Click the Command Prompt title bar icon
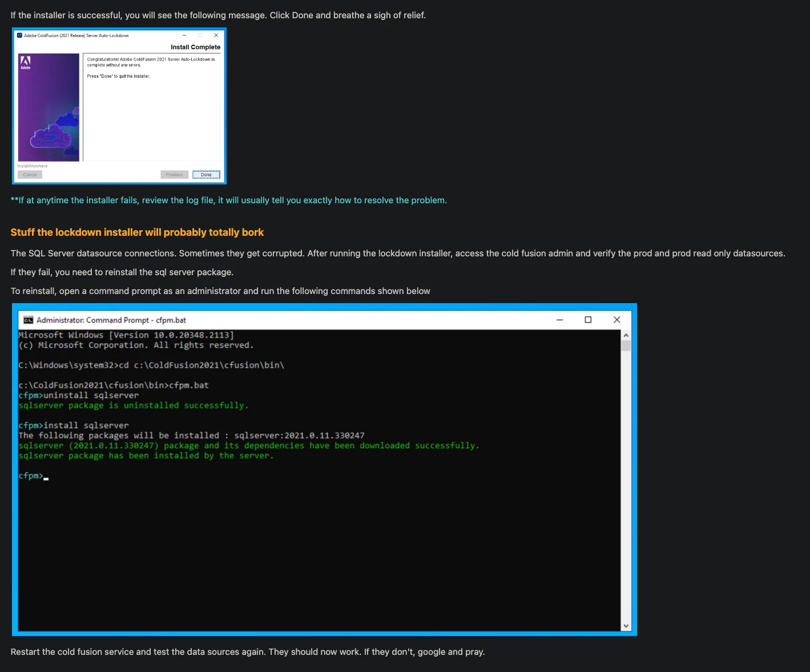 [28, 320]
